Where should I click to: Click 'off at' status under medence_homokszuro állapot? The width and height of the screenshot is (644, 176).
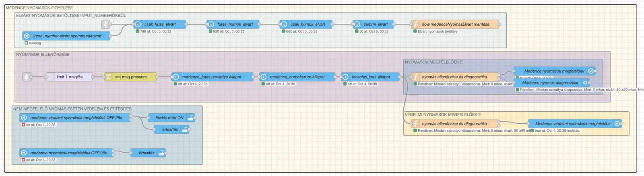pyautogui.click(x=278, y=84)
